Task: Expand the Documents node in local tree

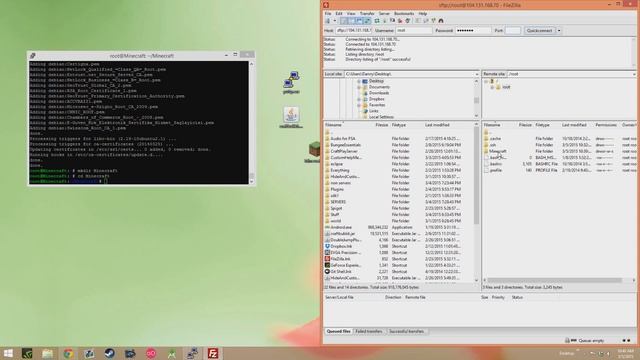Action: pos(359,87)
